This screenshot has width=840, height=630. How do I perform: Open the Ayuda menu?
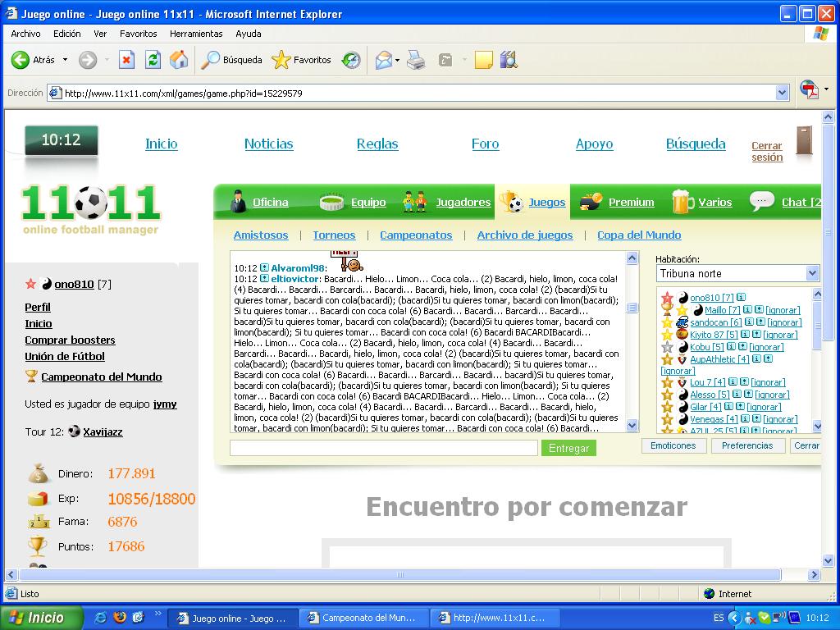point(249,33)
